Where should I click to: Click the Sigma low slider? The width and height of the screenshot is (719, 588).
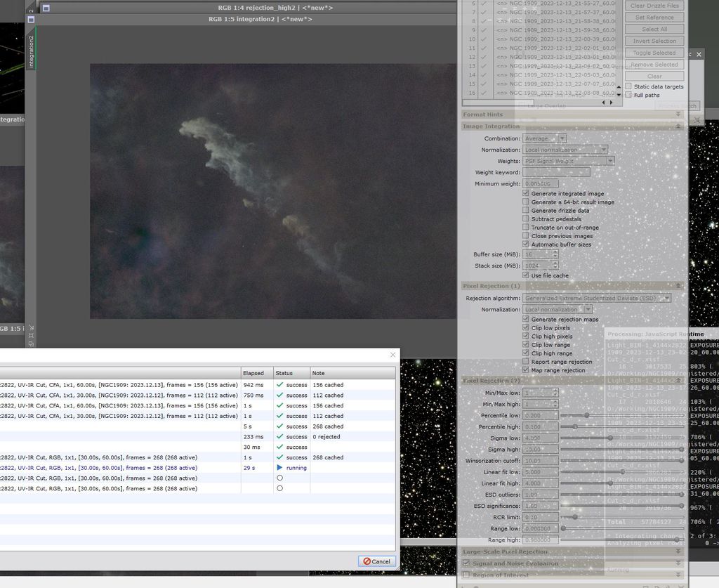(x=621, y=438)
